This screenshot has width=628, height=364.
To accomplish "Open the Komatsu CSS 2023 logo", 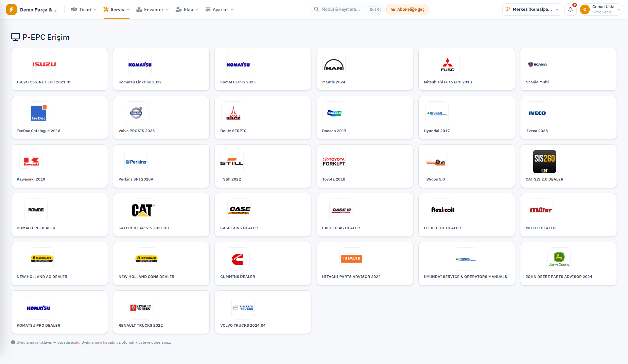I will tap(238, 64).
